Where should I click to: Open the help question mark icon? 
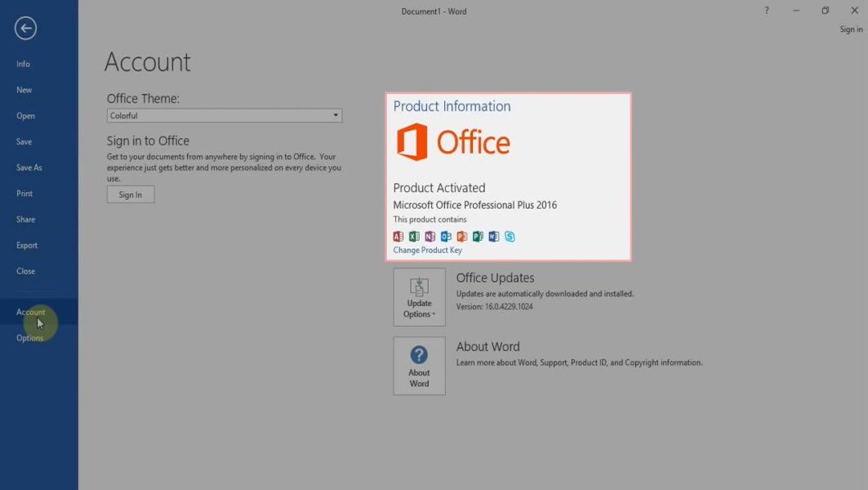pos(767,11)
